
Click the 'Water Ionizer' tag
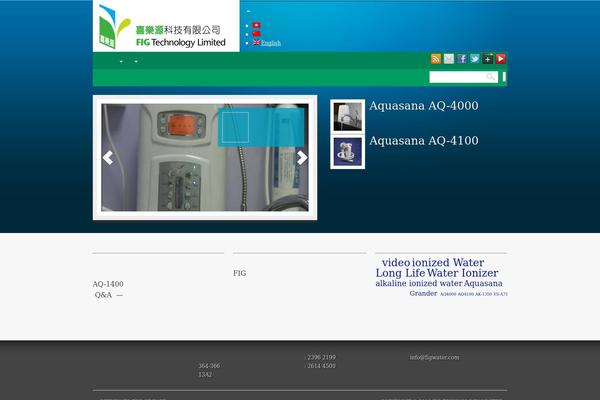click(463, 273)
